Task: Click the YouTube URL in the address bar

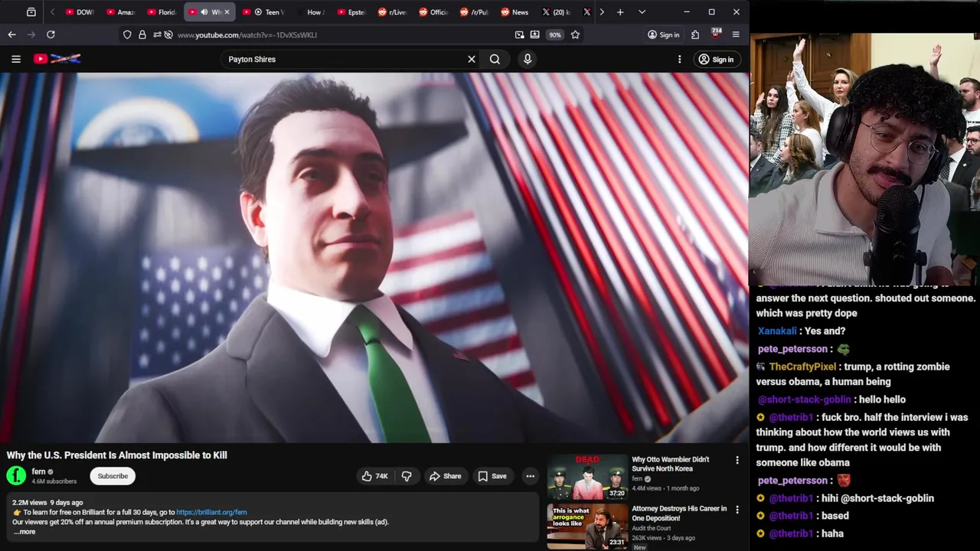Action: coord(247,34)
